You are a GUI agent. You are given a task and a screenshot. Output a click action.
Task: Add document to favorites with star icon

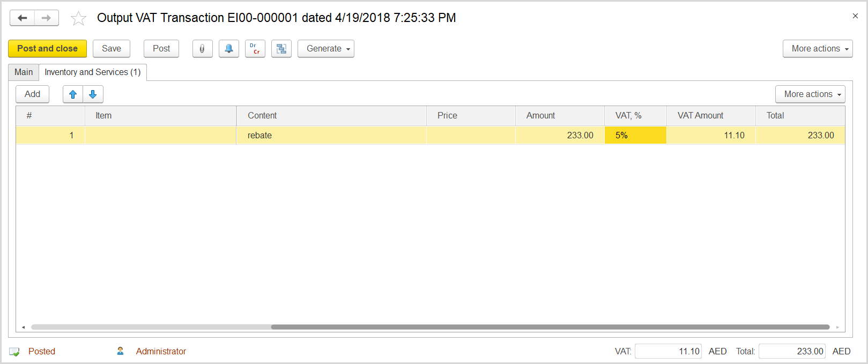(78, 18)
